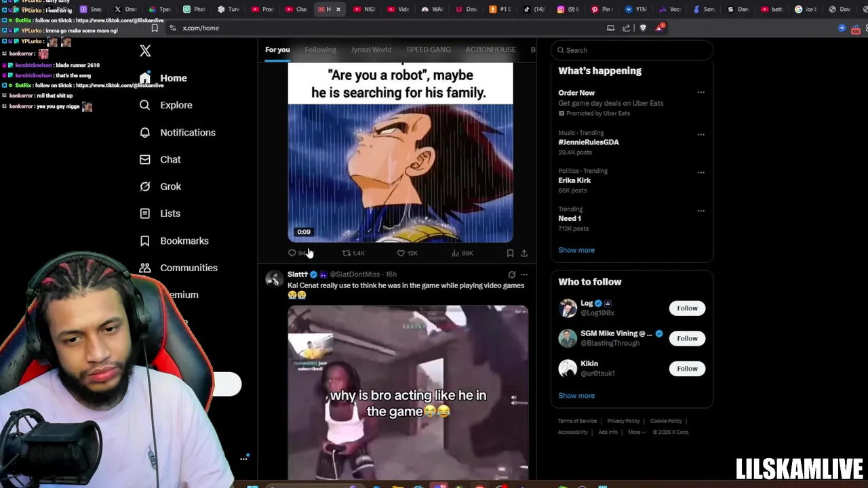Open more options for #JennieRulesGDA trend
This screenshot has height=488, width=868.
click(701, 134)
